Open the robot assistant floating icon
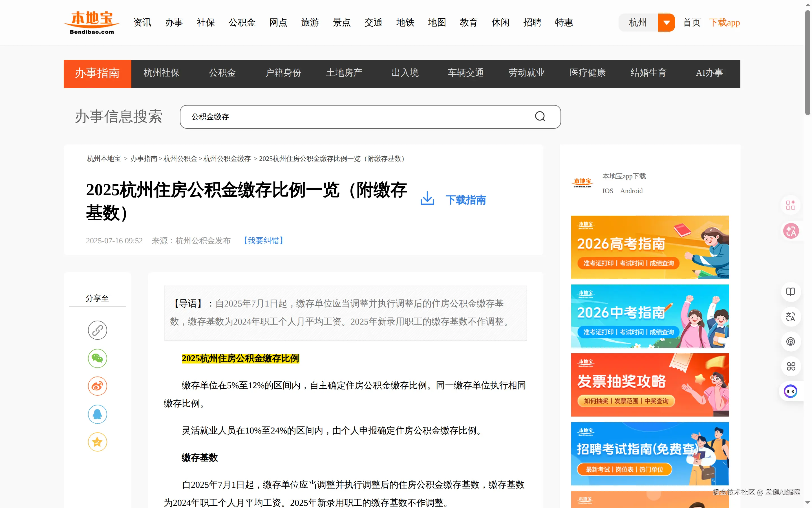Screen dimensions: 812x508 (791, 391)
